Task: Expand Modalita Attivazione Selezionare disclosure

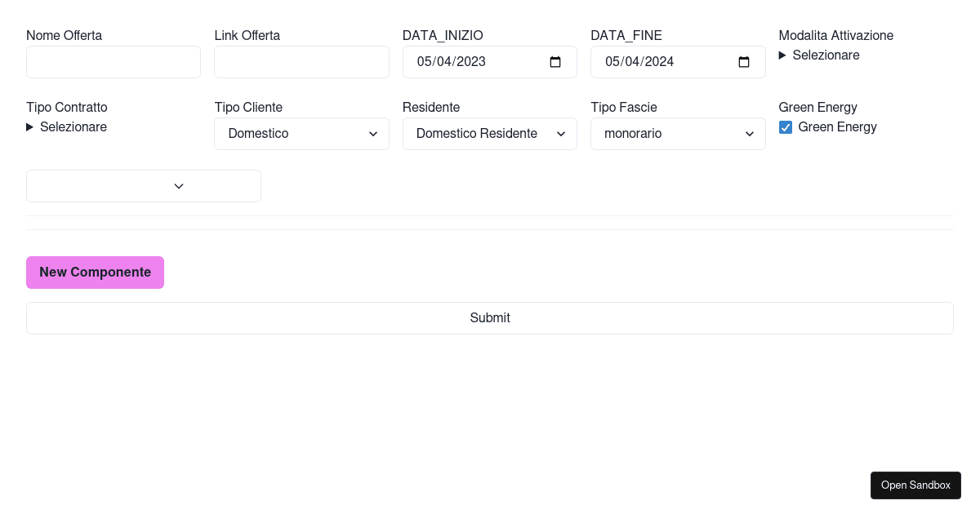Action: point(819,55)
